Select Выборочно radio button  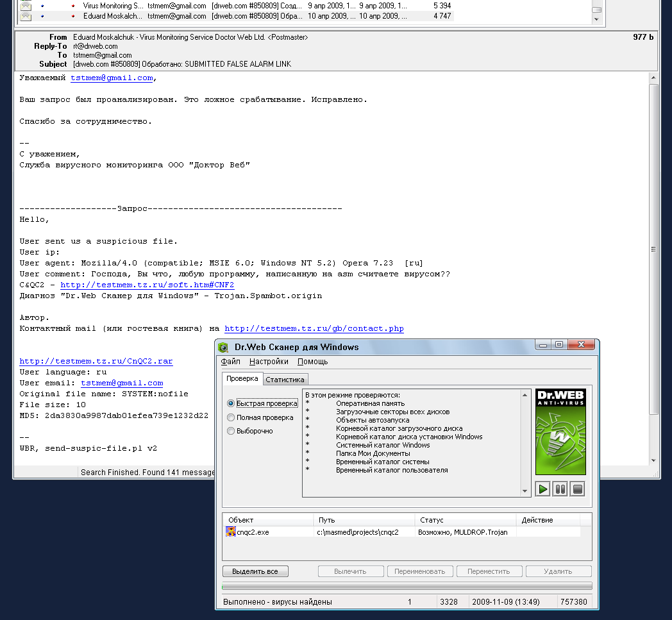click(x=231, y=431)
